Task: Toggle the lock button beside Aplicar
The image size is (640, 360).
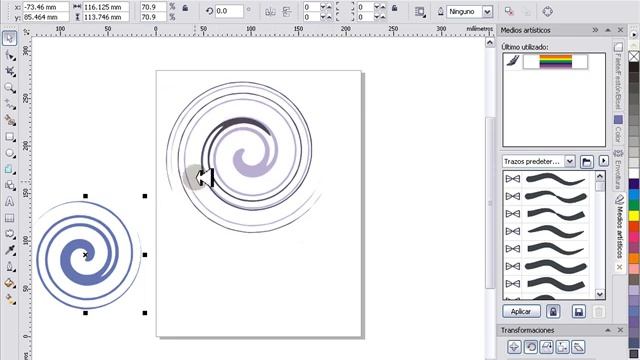Action: point(553,312)
